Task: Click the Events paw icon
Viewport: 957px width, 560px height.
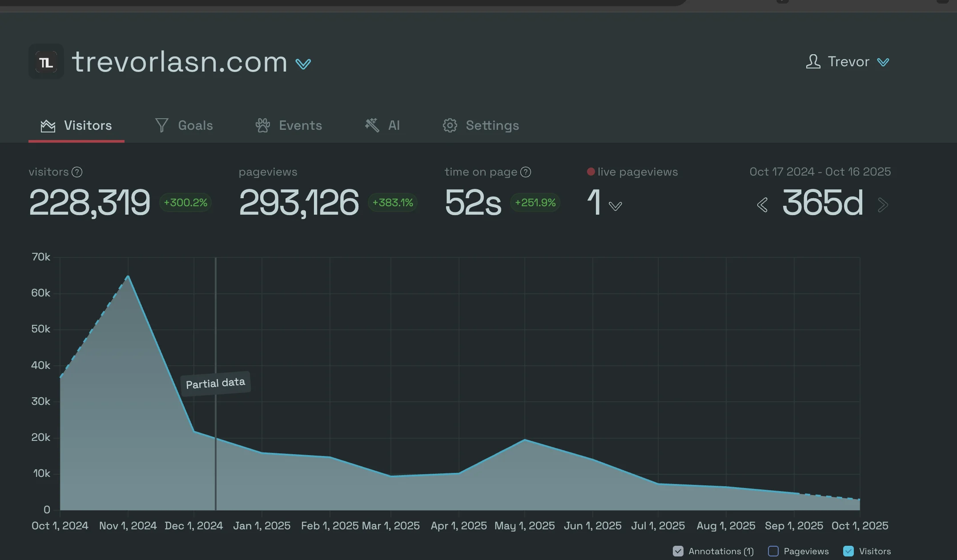Action: (x=263, y=125)
